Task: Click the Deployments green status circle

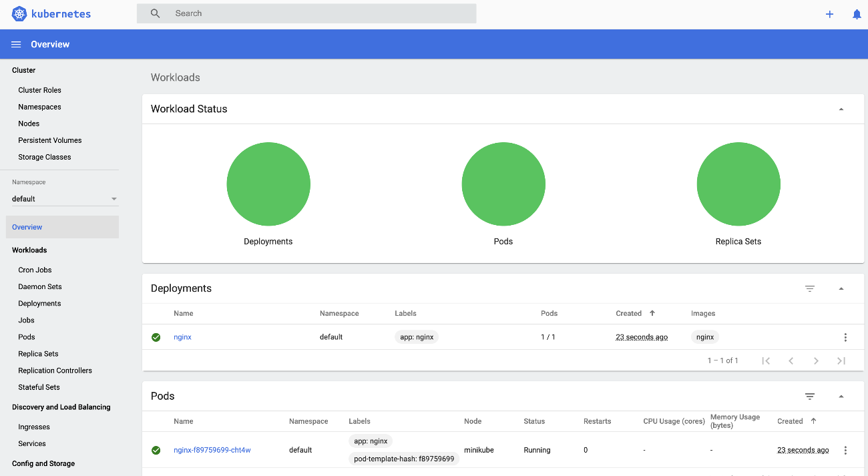Action: tap(268, 184)
